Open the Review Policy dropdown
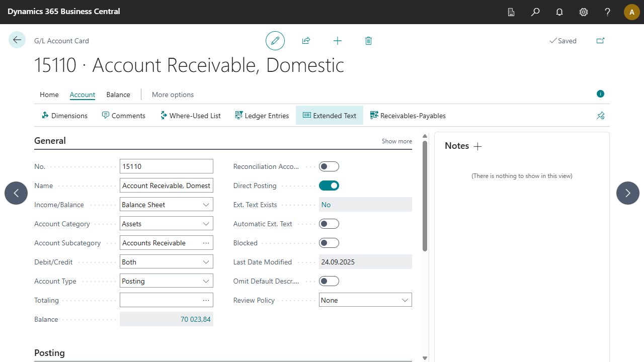 [x=365, y=300]
